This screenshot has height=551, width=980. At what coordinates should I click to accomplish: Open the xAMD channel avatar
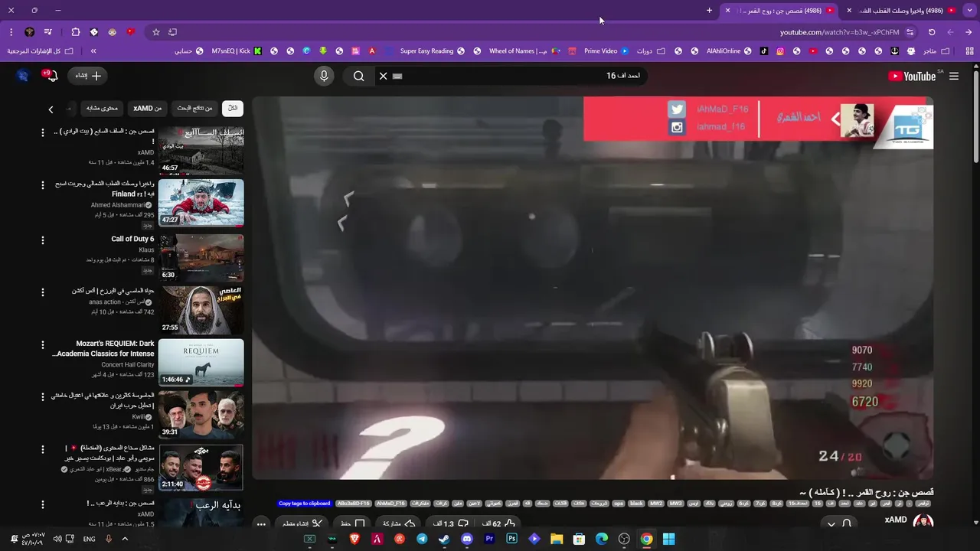click(923, 521)
